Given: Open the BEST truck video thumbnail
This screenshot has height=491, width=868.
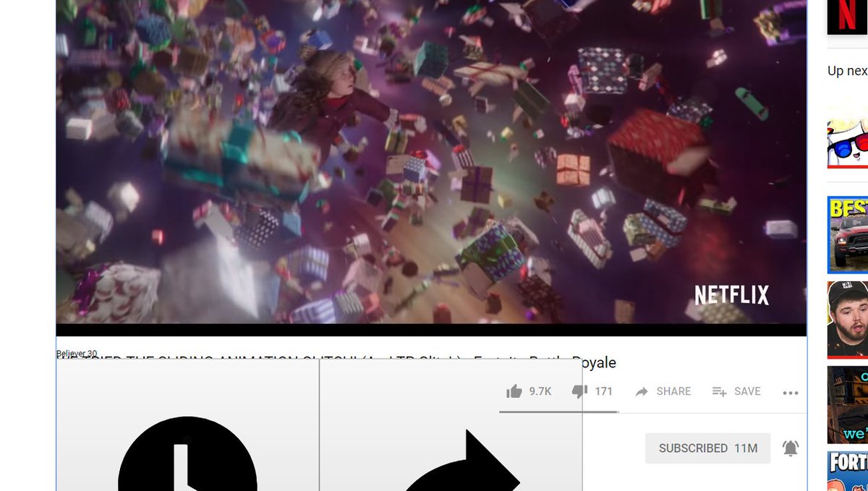Looking at the screenshot, I should click(x=848, y=235).
